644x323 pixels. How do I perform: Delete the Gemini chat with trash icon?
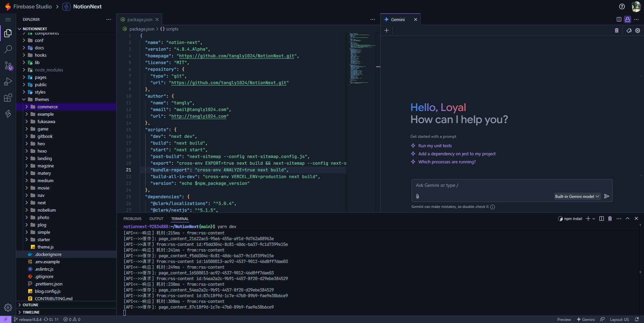(x=616, y=31)
